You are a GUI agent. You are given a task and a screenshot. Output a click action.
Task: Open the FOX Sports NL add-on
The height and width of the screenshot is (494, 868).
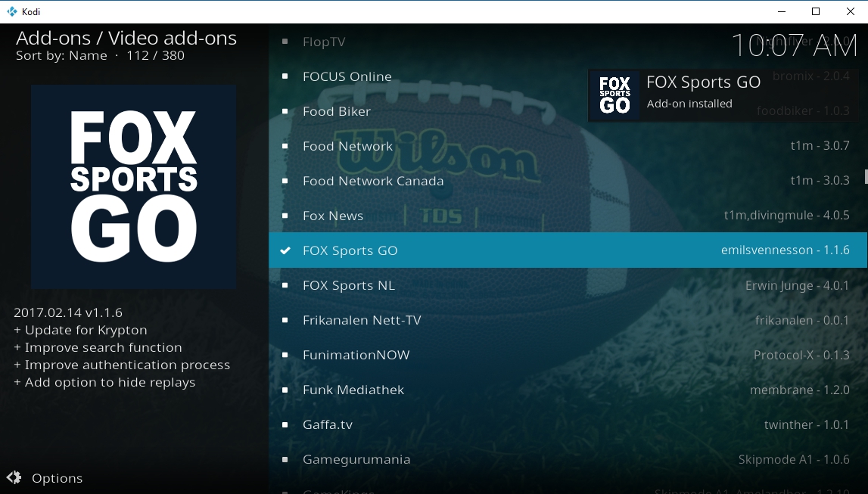568,285
